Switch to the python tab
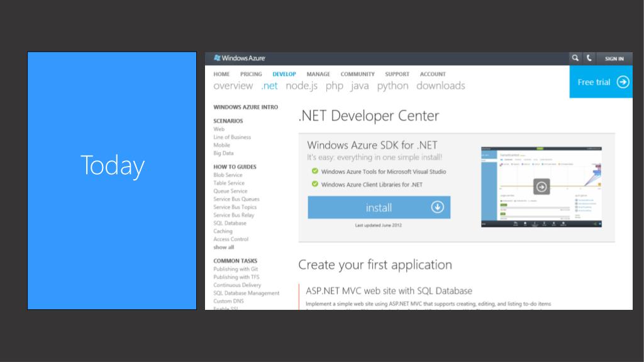The image size is (644, 362). coord(392,86)
